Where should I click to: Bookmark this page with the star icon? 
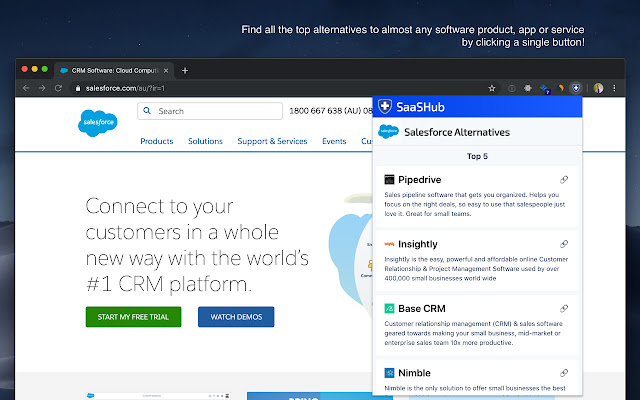click(x=492, y=88)
